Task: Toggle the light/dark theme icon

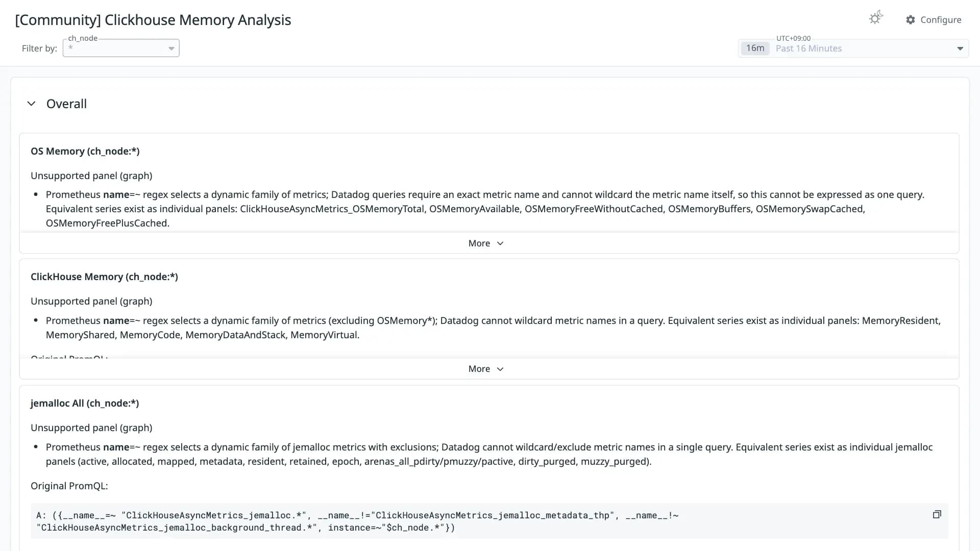Action: (876, 18)
